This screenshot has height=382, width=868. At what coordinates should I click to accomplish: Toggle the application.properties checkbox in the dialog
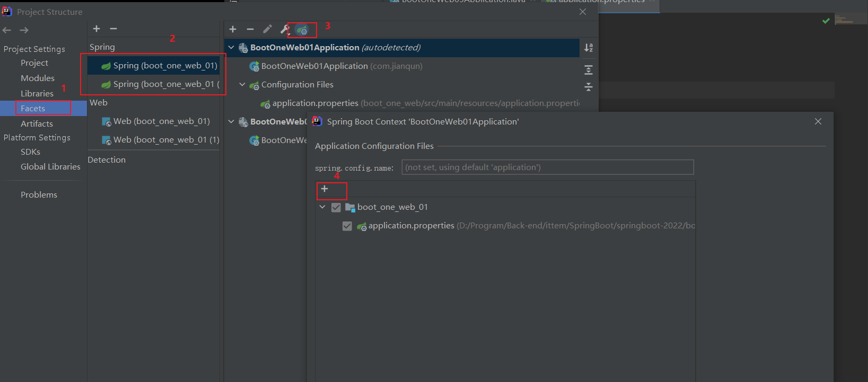(x=347, y=226)
